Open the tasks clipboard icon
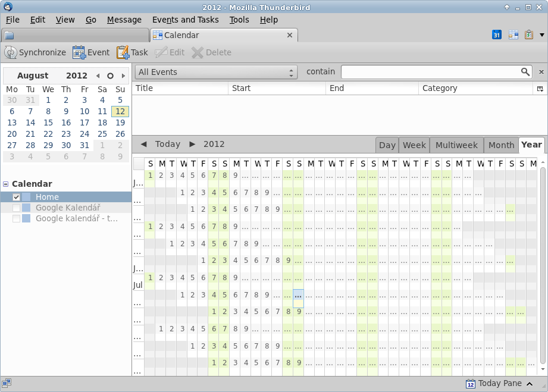This screenshot has height=392, width=548. pyautogui.click(x=529, y=35)
